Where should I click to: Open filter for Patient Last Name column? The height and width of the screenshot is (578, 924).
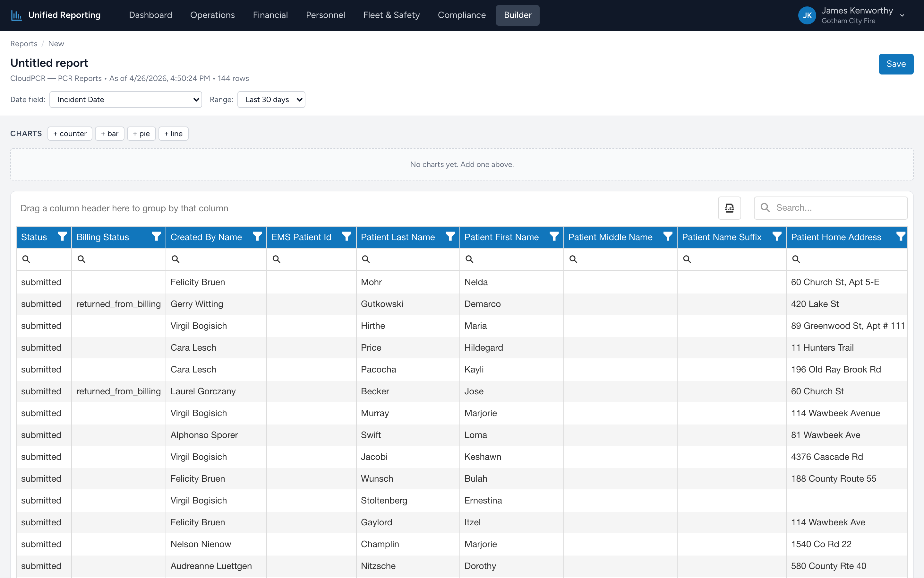tap(450, 237)
